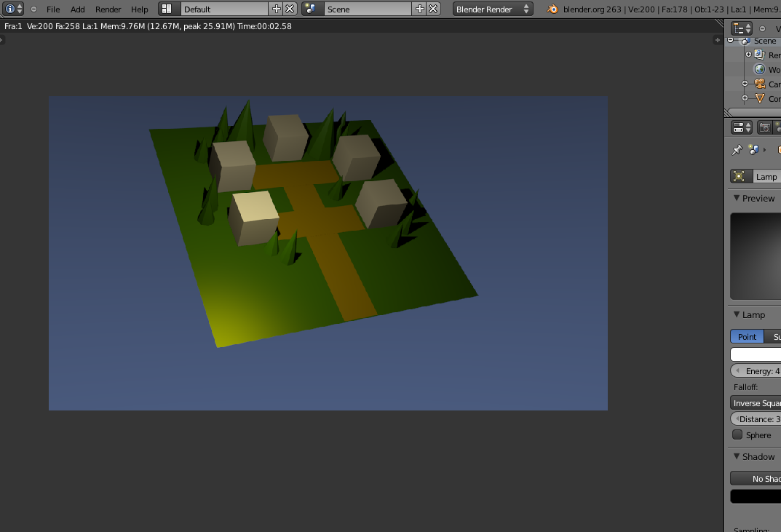Image resolution: width=781 pixels, height=532 pixels.
Task: Click the 'Falloff:' label
Action: click(x=745, y=387)
